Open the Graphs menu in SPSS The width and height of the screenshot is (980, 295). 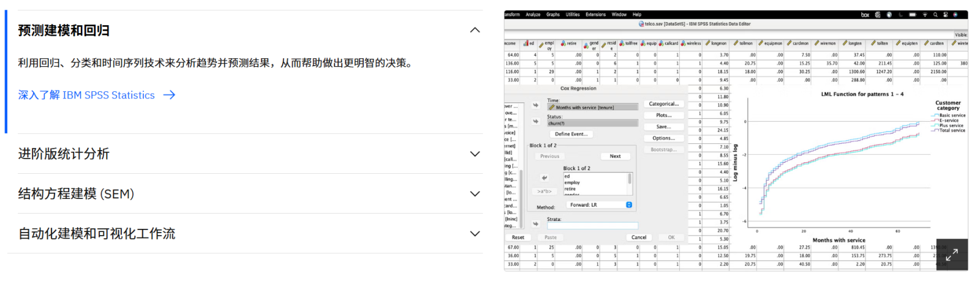pos(553,15)
